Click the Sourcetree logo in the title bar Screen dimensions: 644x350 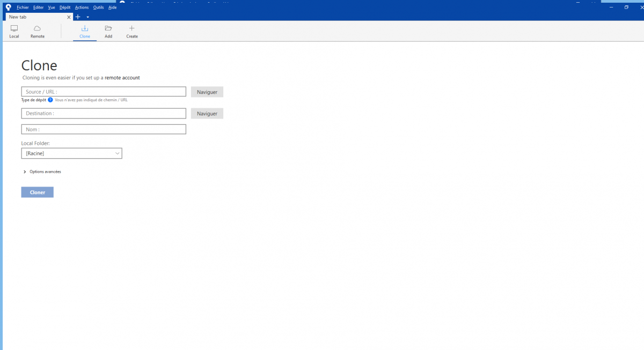click(x=8, y=8)
